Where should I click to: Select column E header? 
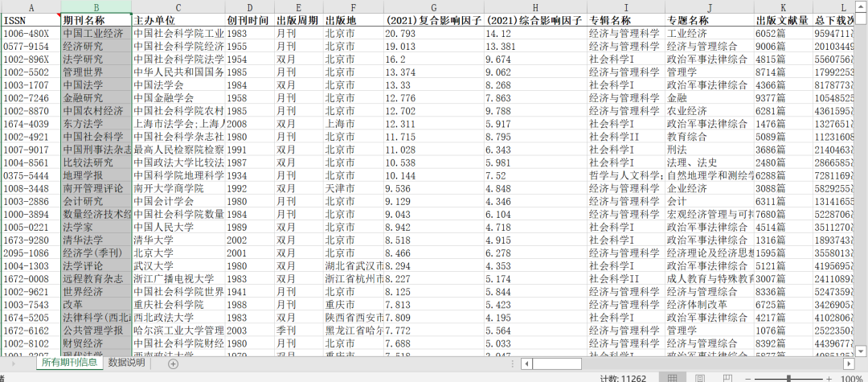coord(298,7)
